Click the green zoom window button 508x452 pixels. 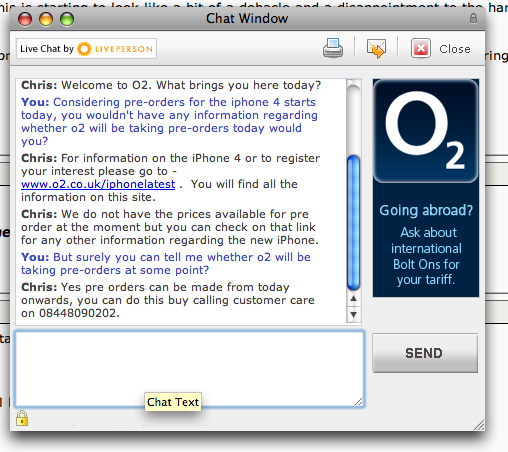pos(67,19)
